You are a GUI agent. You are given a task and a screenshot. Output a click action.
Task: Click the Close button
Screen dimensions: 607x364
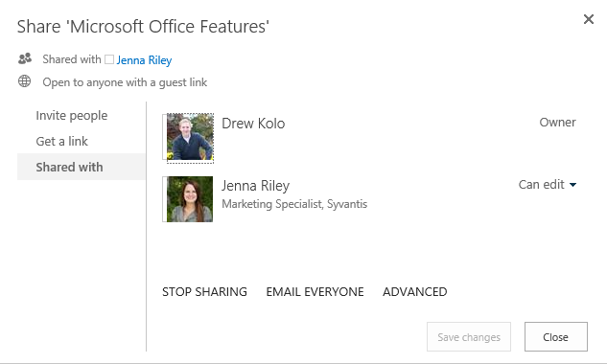click(556, 337)
